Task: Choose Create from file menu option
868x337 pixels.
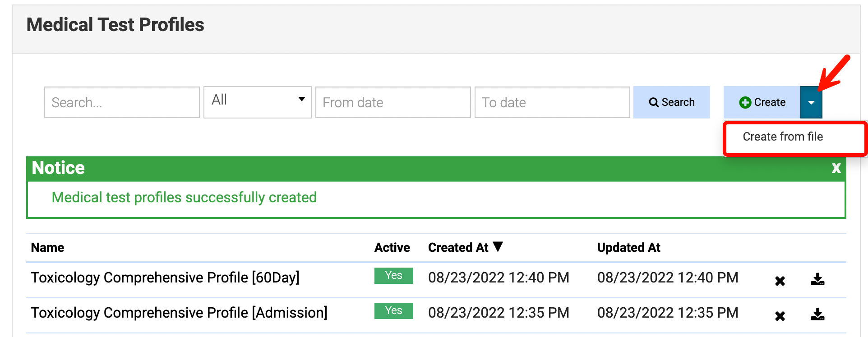Action: pos(783,137)
